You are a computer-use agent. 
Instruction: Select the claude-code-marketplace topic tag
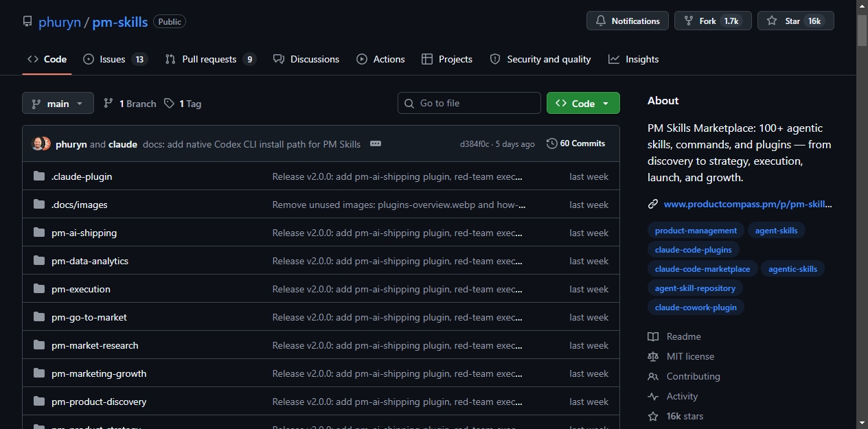tap(703, 269)
